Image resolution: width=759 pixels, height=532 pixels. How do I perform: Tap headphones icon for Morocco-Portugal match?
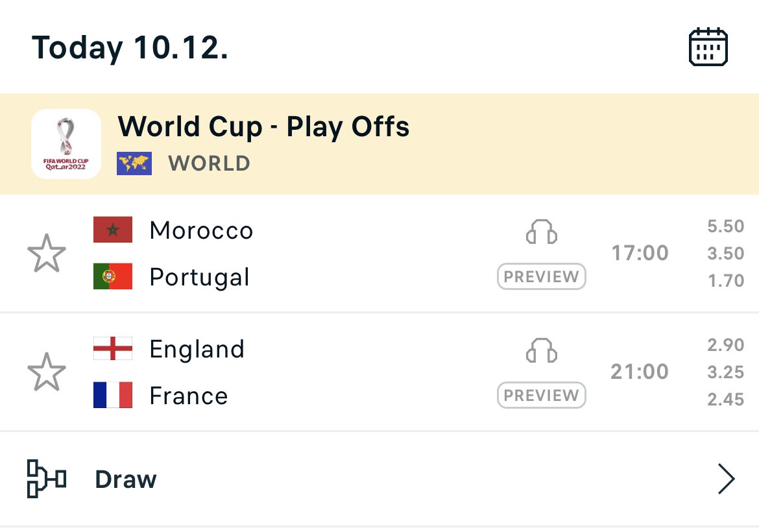[541, 232]
